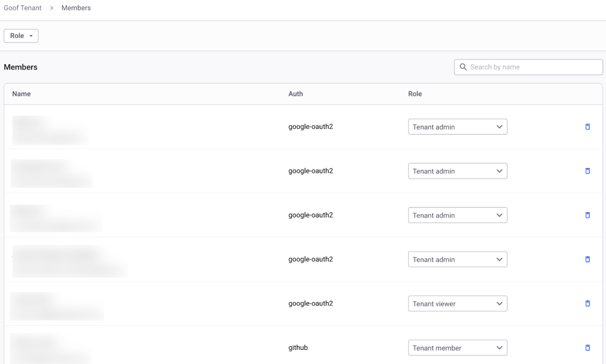Click the trash icon on the first Tenant admin row
Screen dimensions: 606x364
click(x=587, y=127)
